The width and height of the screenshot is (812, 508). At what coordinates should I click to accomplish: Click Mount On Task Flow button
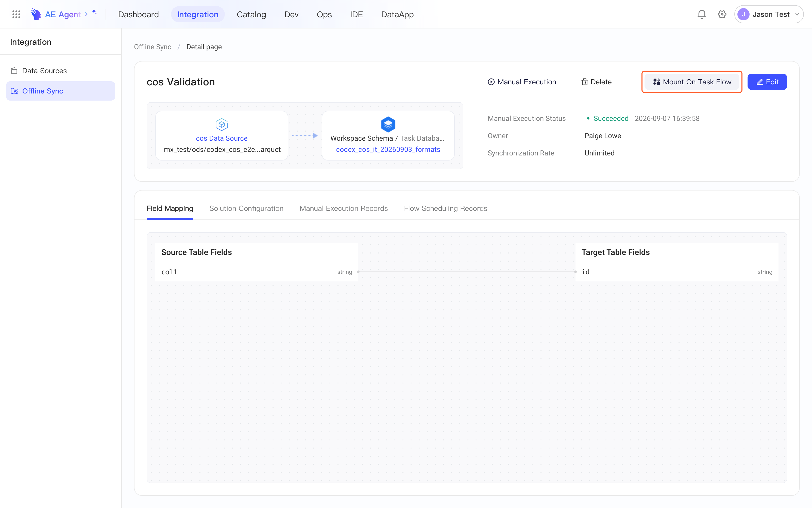[x=692, y=82]
